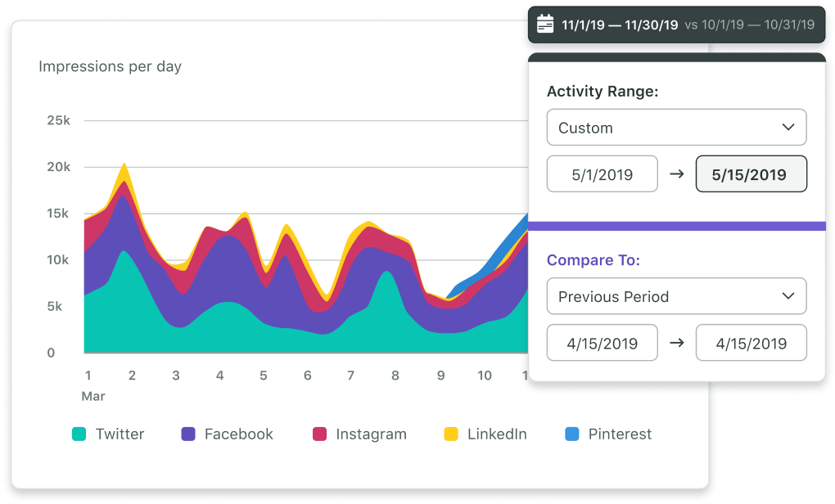Click the calendar icon in date bar
835x504 pixels.
click(x=545, y=25)
